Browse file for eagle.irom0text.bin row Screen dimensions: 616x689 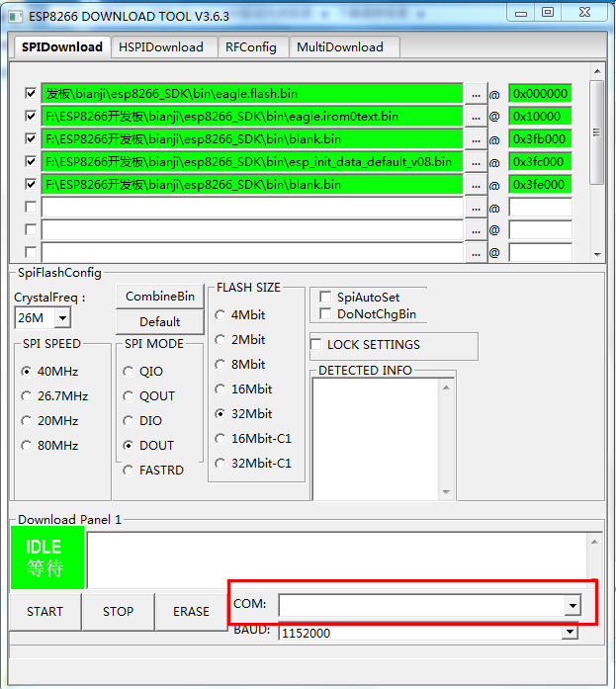476,117
